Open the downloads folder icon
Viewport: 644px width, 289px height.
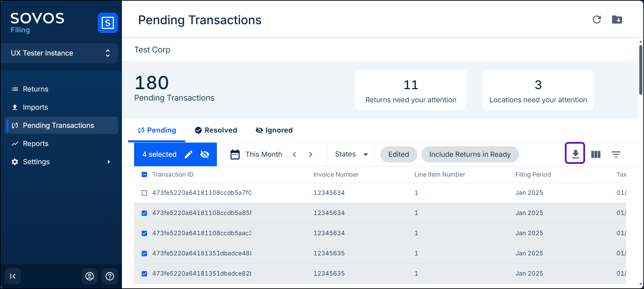[617, 20]
